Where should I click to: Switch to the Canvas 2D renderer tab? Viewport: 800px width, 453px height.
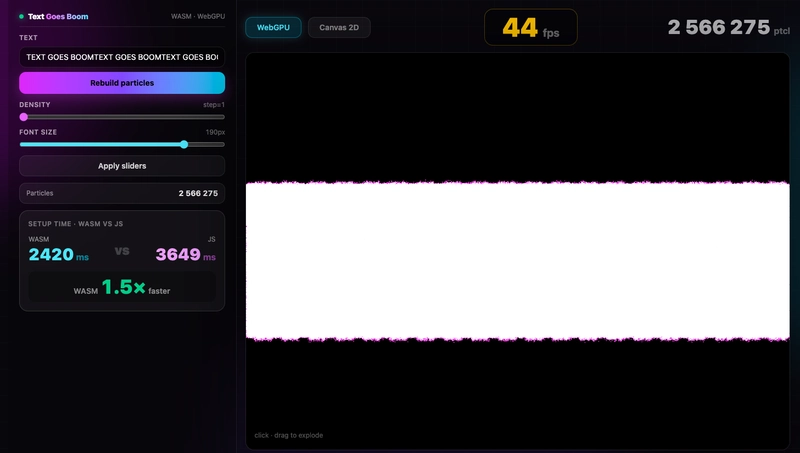(x=339, y=27)
